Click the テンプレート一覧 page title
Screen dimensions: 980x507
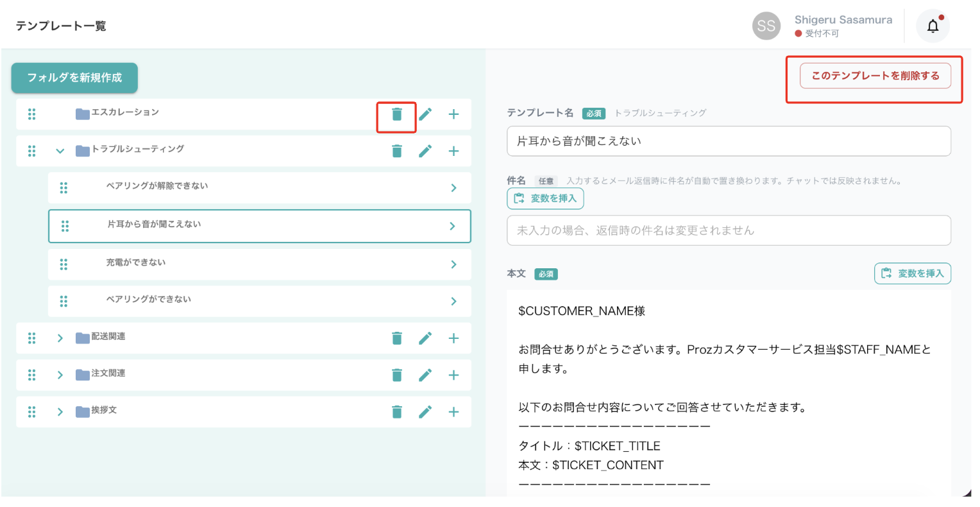pyautogui.click(x=61, y=26)
